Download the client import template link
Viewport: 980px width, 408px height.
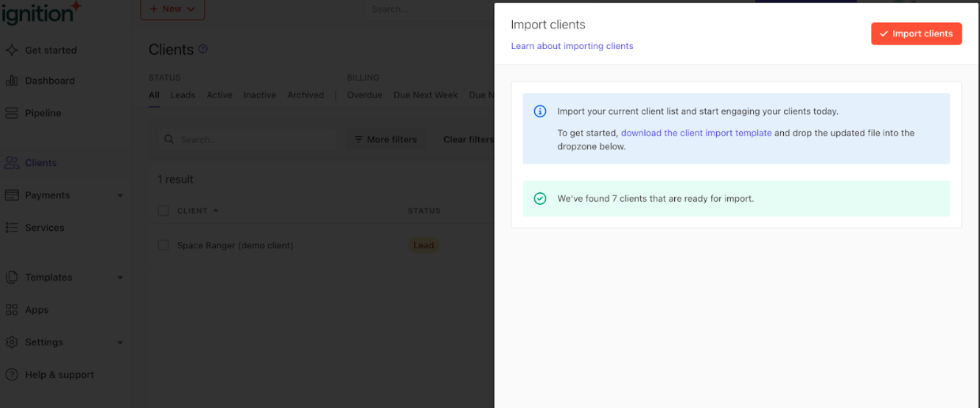pyautogui.click(x=696, y=133)
